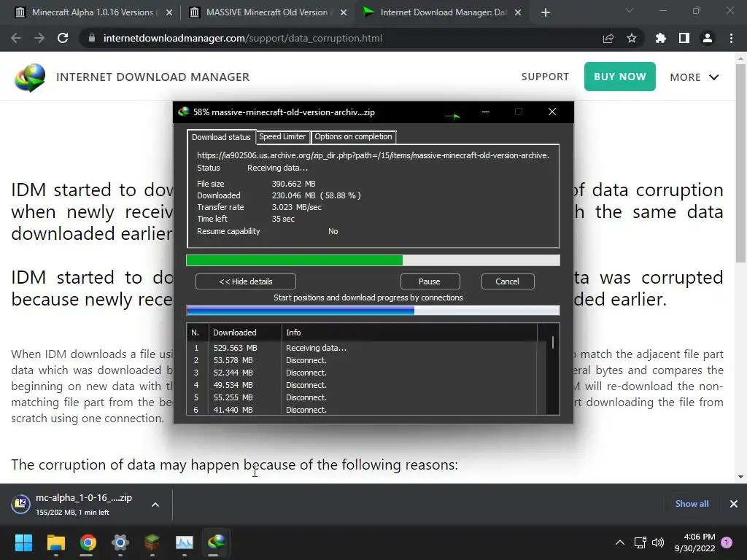Open a new browser tab
Screen dimensions: 747x560
point(546,12)
